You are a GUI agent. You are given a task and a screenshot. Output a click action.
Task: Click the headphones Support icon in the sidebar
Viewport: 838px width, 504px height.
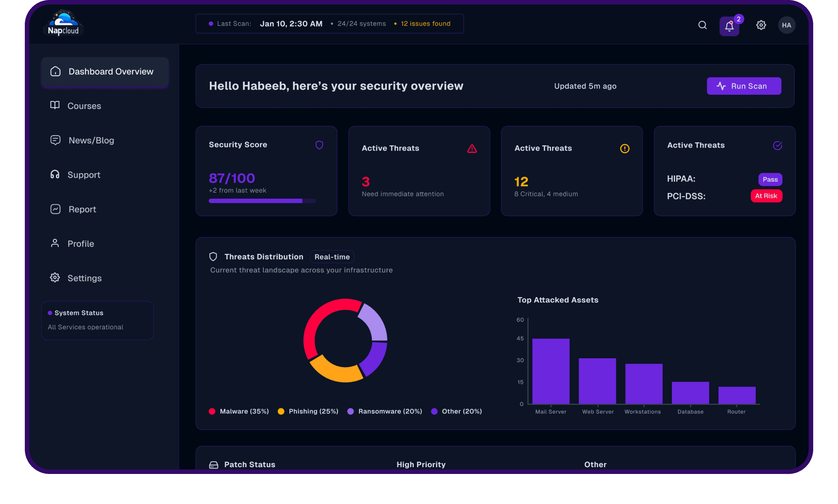(x=55, y=174)
